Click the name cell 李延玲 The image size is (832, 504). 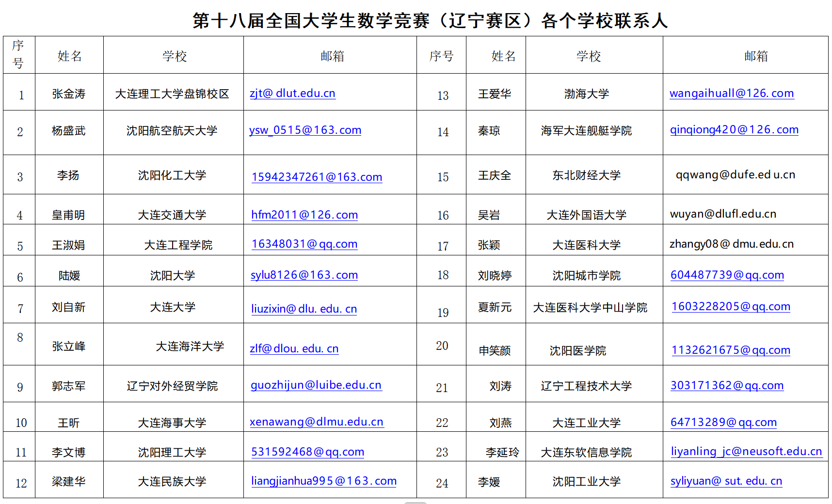pos(502,453)
